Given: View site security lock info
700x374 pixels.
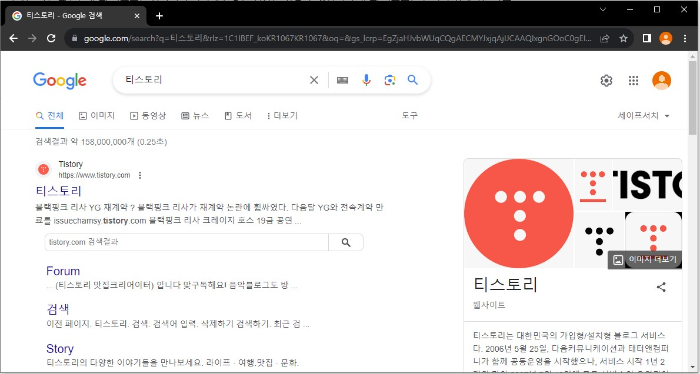Looking at the screenshot, I should 75,39.
